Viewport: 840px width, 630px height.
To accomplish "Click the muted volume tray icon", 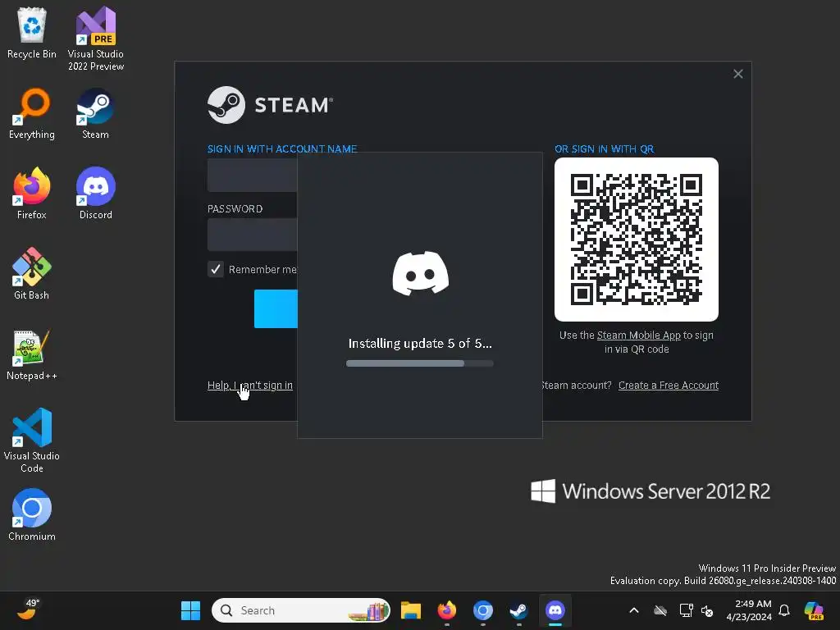I will click(707, 610).
